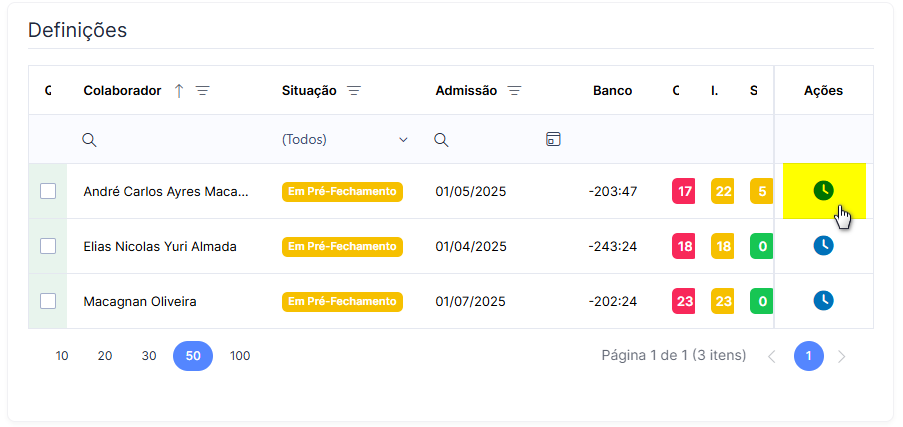Go to the previous page arrow
Screen dimensions: 903x427
(x=772, y=357)
